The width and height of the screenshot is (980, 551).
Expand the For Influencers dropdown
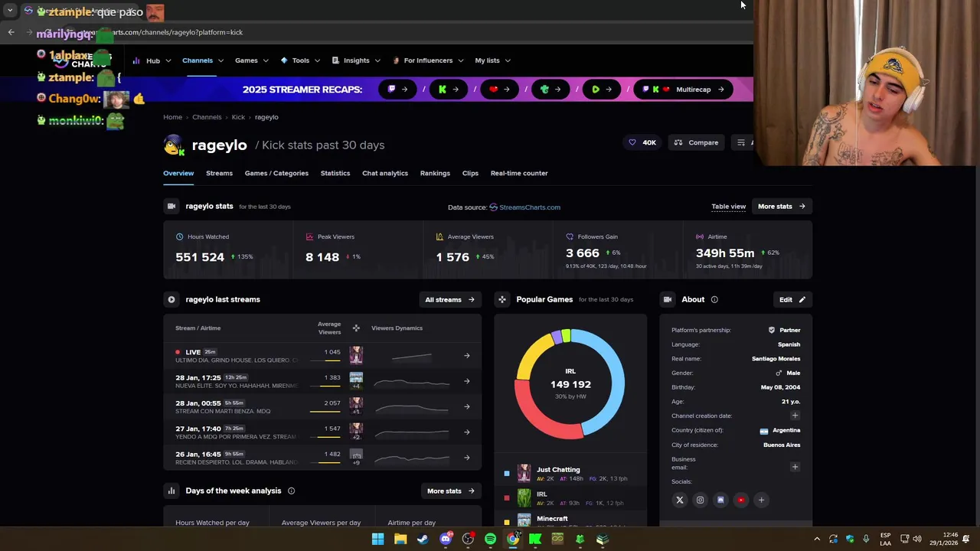click(428, 60)
